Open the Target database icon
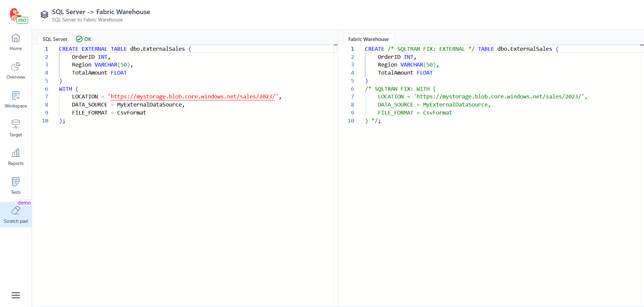Screen dimensions: 644x307 click(x=16, y=124)
